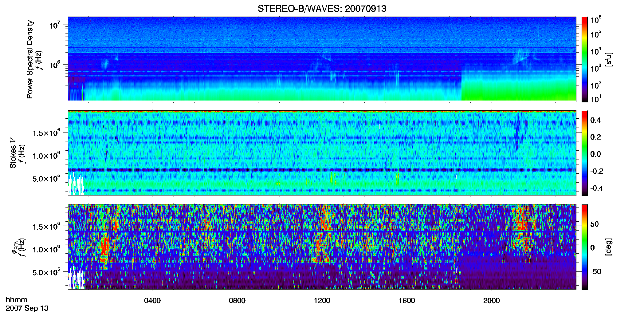Select the "Power Spectral Density" axis label
The width and height of the screenshot is (644, 332).
[30, 59]
